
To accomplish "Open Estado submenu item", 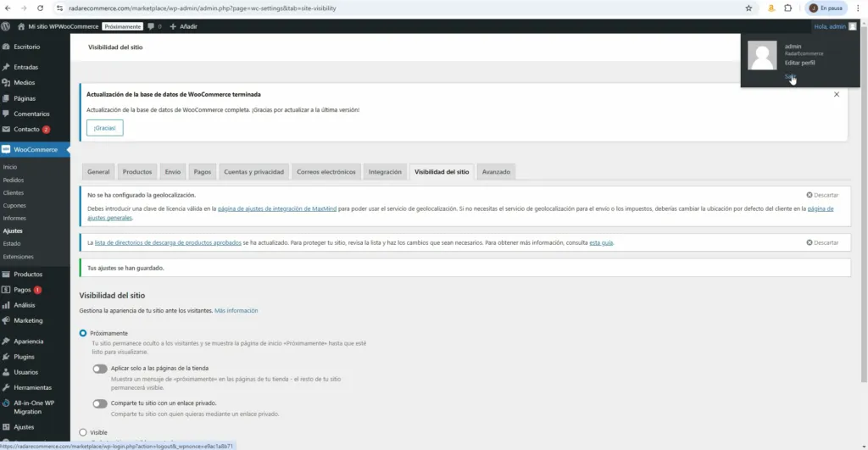I will [x=12, y=243].
